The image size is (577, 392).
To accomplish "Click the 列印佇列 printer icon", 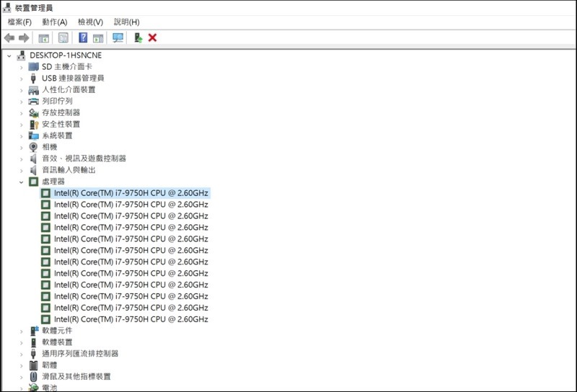I will [33, 101].
